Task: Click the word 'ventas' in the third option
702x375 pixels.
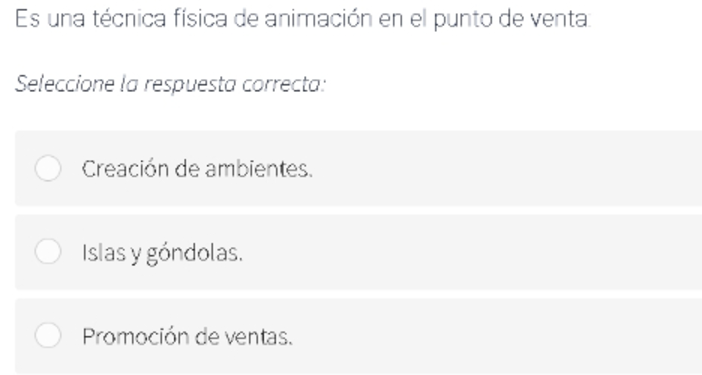Action: 258,337
